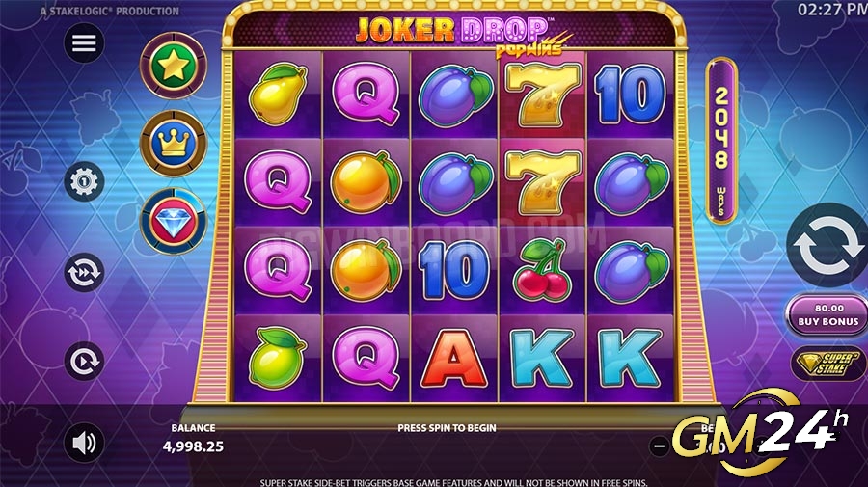
Task: Click the large spin button
Action: (x=827, y=245)
